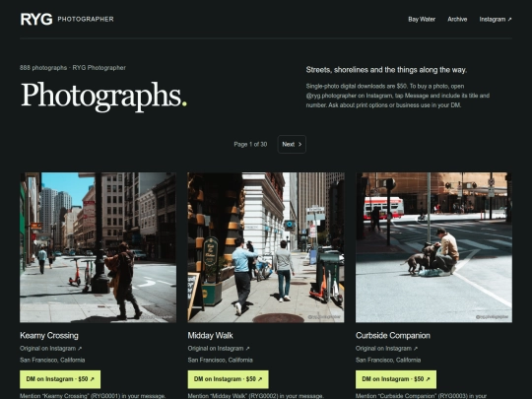Screen dimensions: 532x399
Task: Click DM on Instagram $50 for Midday Walk
Action: [x=228, y=379]
